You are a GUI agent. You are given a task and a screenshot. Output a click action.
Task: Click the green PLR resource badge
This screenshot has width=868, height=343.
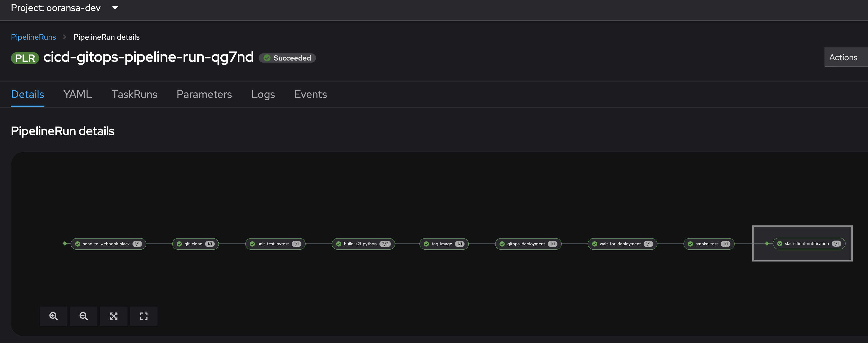coord(25,58)
